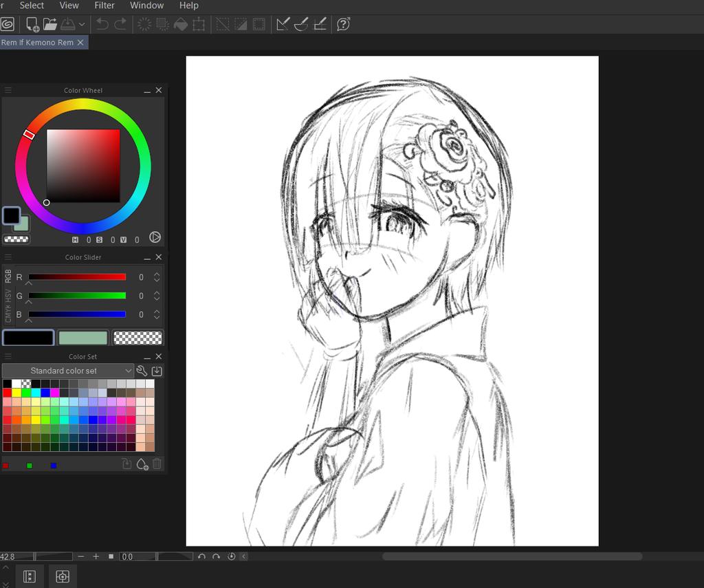This screenshot has height=588, width=704.
Task: Toggle Snap to Grid icon
Action: (320, 24)
